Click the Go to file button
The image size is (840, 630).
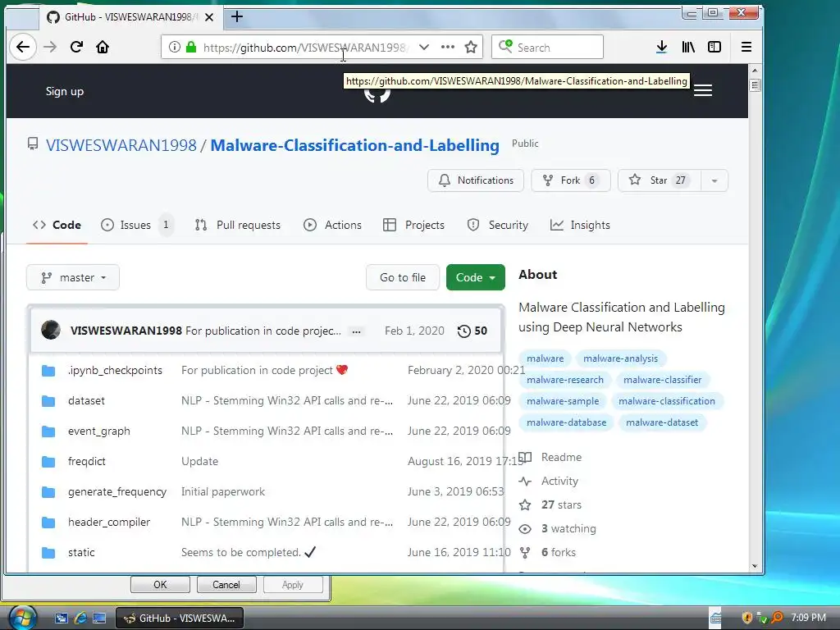(402, 277)
